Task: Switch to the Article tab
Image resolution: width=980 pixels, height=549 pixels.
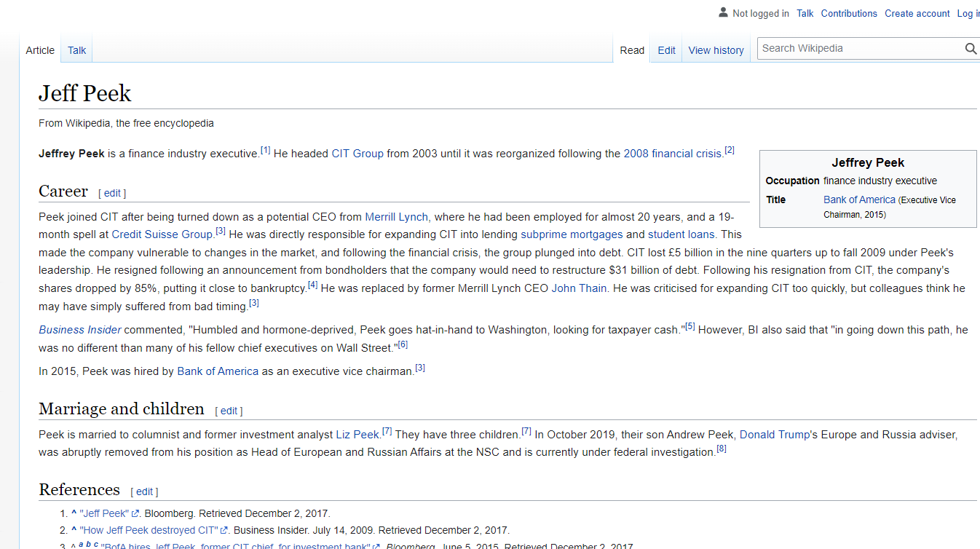Action: [40, 50]
